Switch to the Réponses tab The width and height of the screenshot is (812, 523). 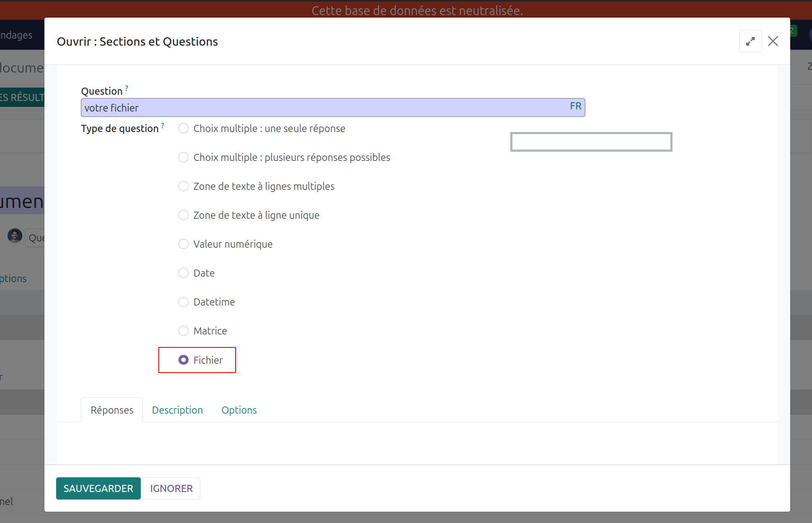click(x=112, y=410)
